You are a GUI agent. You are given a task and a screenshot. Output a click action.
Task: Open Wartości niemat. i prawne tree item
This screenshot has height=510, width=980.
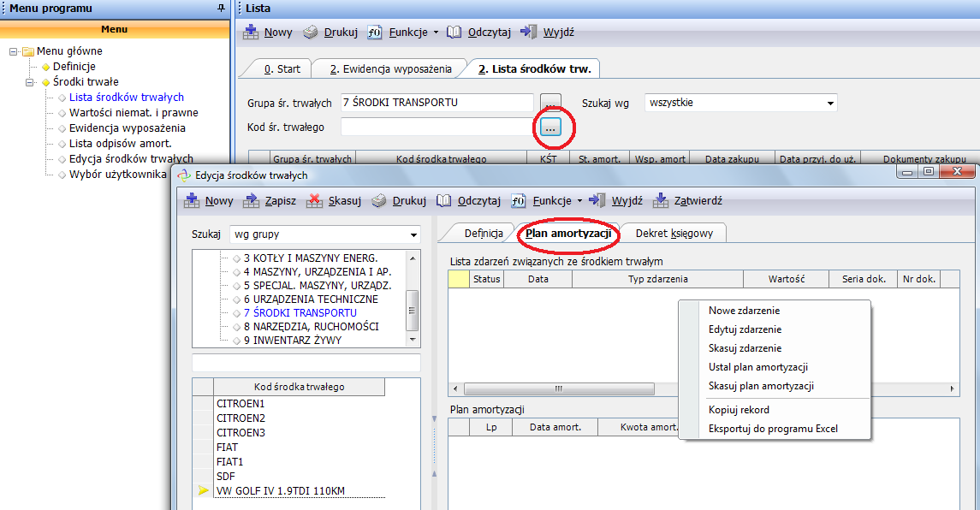(134, 113)
